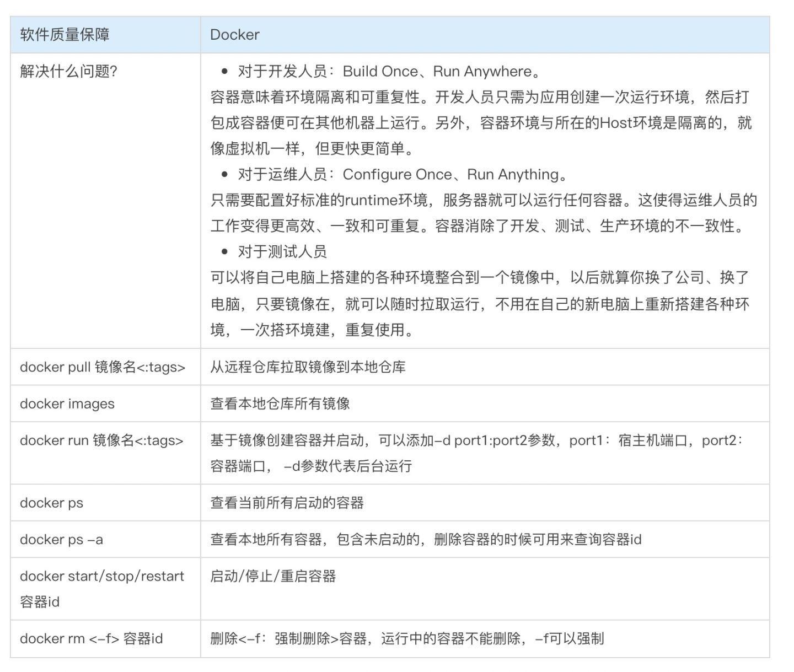Click the header cell 'Docker'

point(485,34)
